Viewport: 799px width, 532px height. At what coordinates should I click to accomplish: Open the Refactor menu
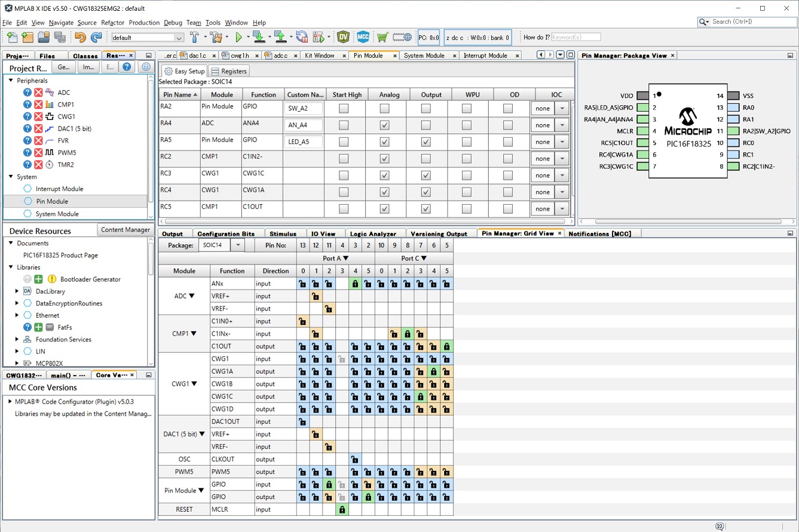click(x=113, y=23)
